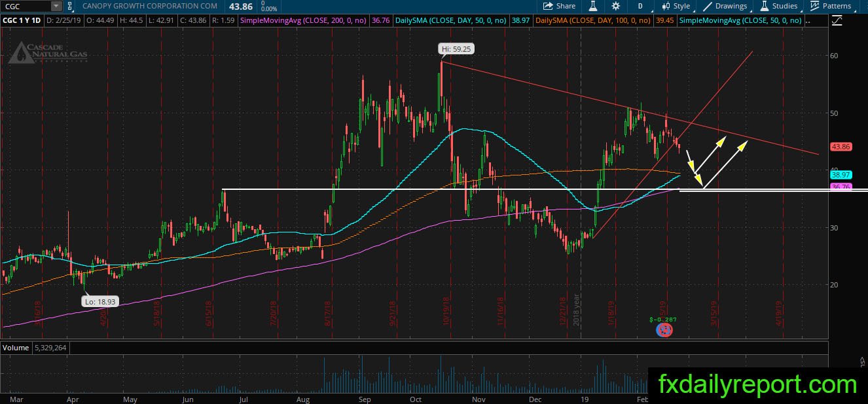Screen dimensions: 868x404
Task: Click the 10/19/18 expiration date marker
Action: [x=446, y=312]
